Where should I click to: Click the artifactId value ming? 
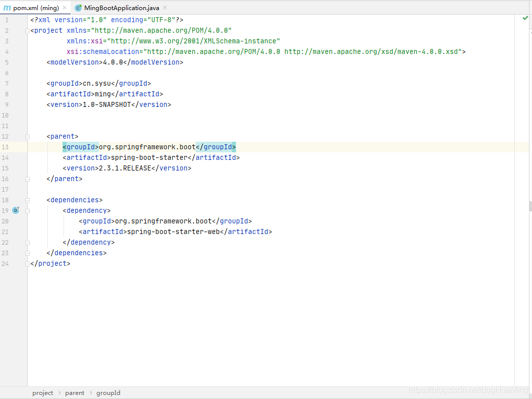pos(103,94)
